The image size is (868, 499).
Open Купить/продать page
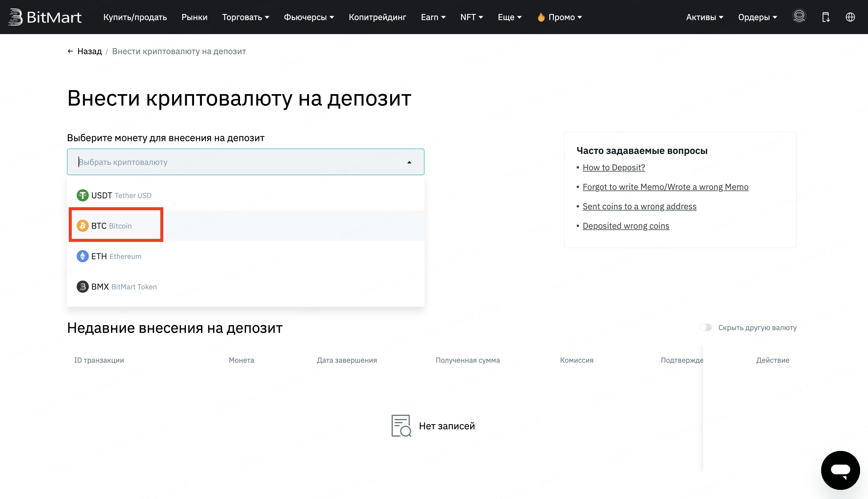[135, 17]
